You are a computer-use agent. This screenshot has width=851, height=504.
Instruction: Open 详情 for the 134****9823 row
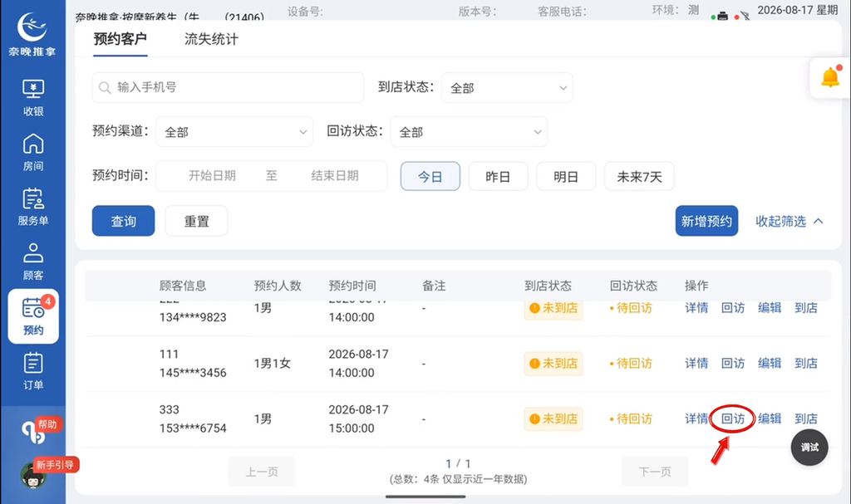(x=696, y=308)
